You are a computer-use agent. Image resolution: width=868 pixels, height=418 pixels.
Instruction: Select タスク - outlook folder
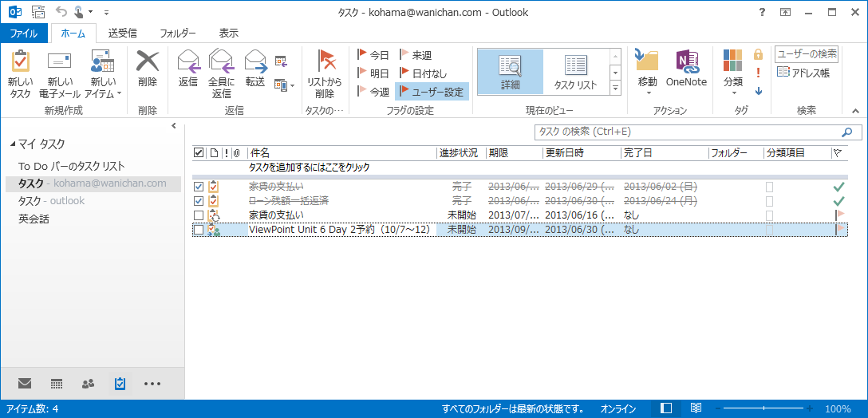pos(51,201)
